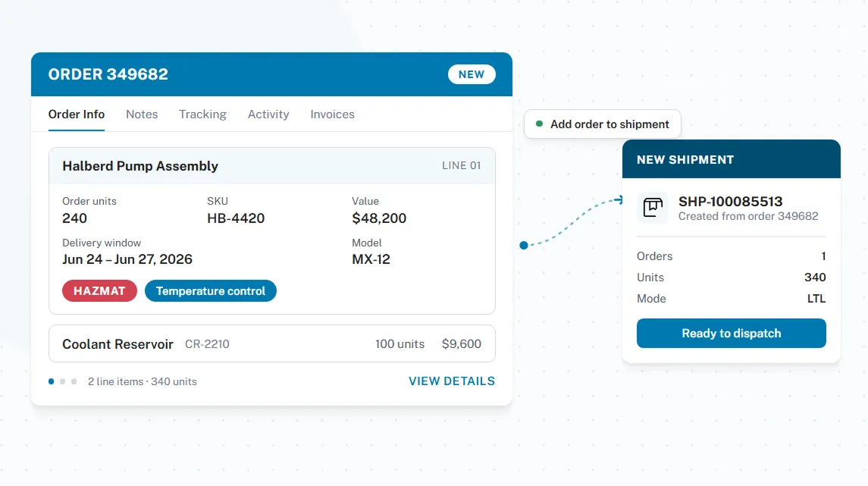
Task: Open the VIEW DETAILS link
Action: click(452, 381)
